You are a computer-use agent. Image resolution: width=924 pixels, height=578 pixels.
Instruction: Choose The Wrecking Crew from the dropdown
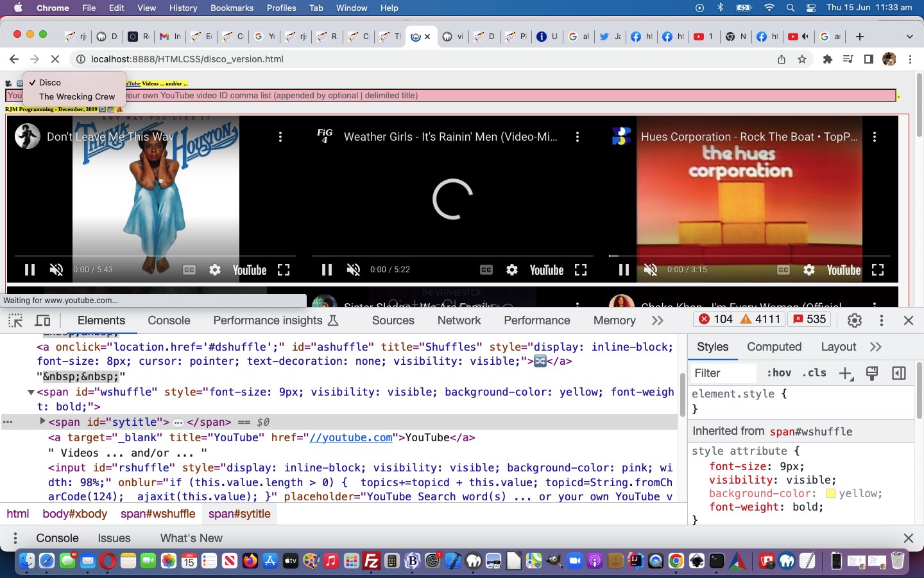click(76, 97)
